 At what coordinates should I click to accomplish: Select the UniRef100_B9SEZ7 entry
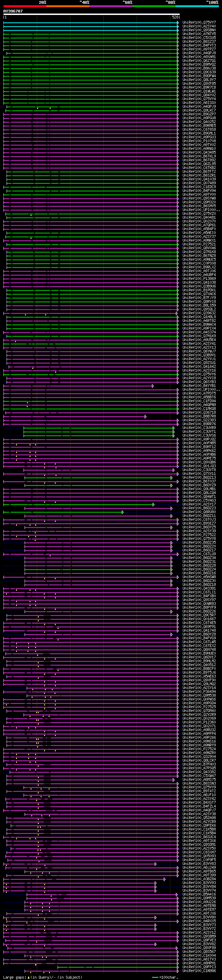coord(199,523)
